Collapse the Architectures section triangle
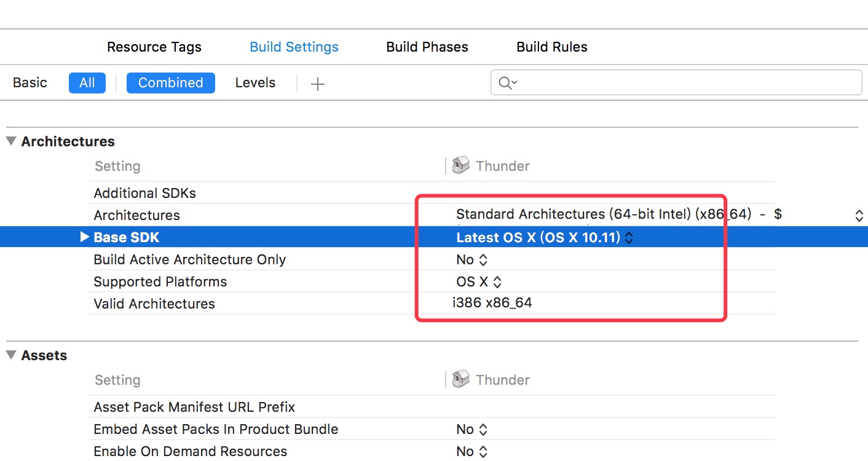This screenshot has height=461, width=868. click(x=11, y=141)
